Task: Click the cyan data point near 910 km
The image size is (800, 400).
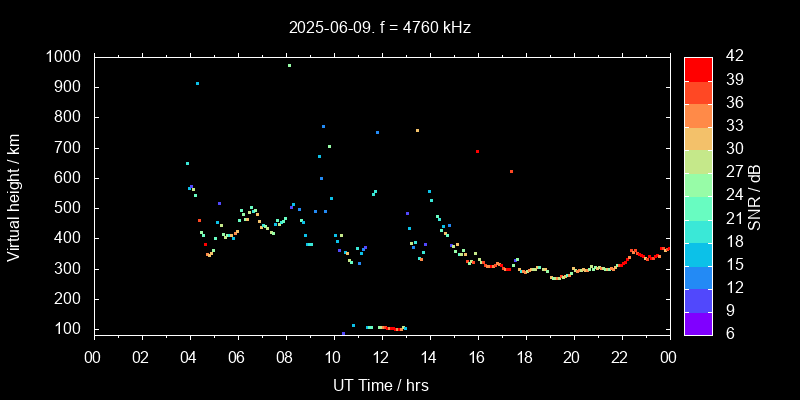Action: [197, 84]
